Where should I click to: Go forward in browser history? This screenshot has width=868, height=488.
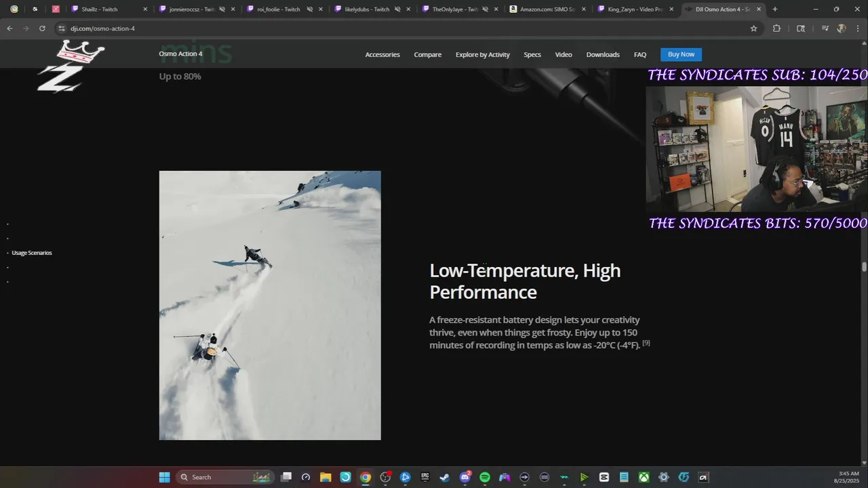tap(26, 28)
